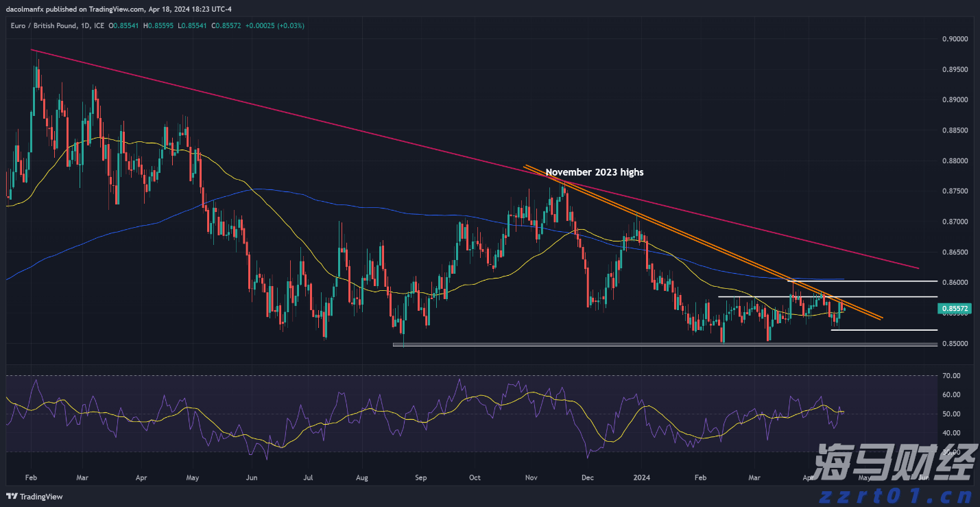
Task: Click the 0.85000 price axis label
Action: [953, 343]
